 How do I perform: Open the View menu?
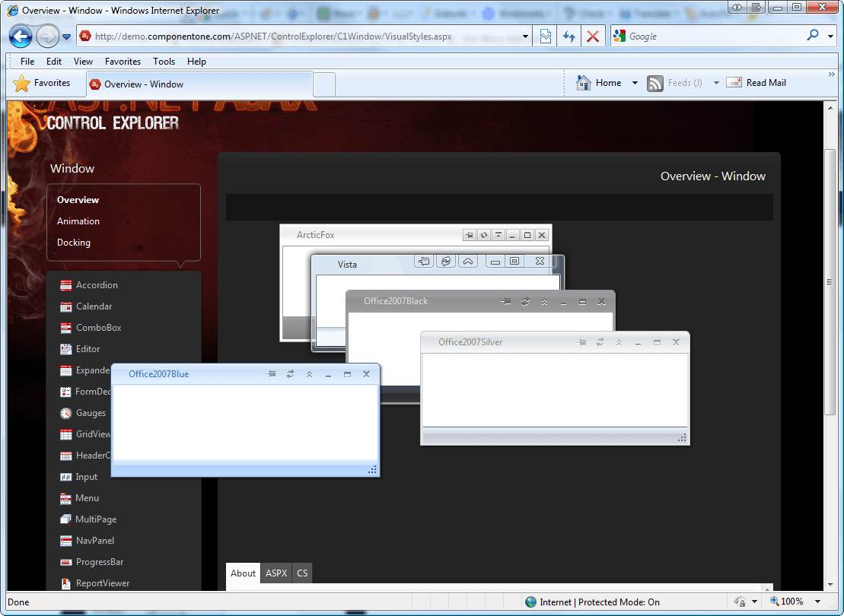tap(83, 62)
